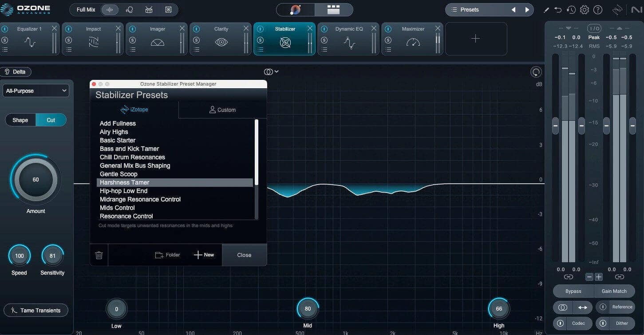This screenshot has height=335, width=644.
Task: Open the history clock icon
Action: [x=571, y=10]
